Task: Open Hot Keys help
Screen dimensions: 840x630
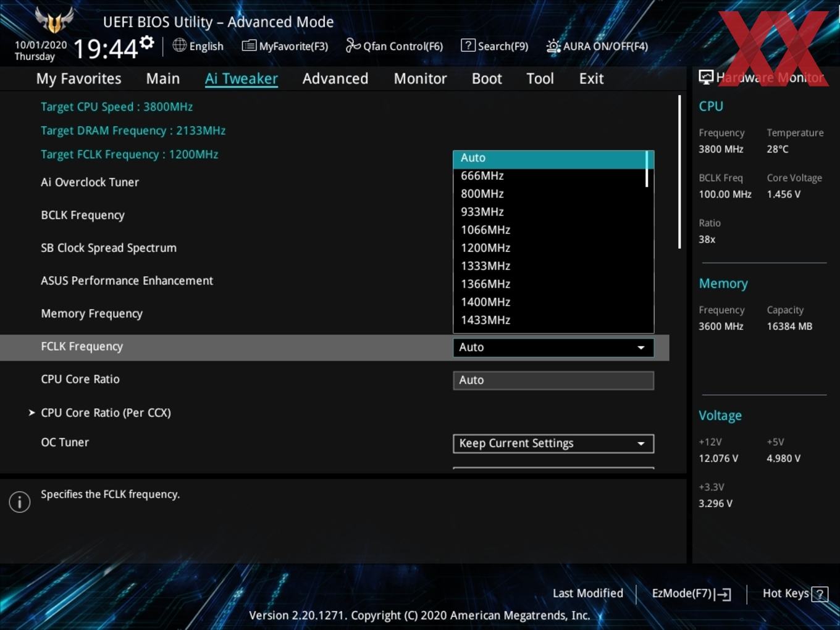Action: [795, 594]
